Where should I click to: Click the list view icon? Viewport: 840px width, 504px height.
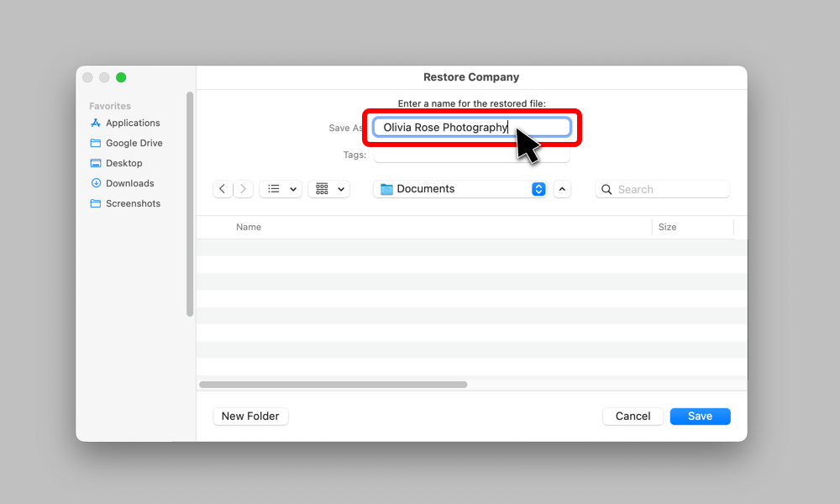click(274, 189)
